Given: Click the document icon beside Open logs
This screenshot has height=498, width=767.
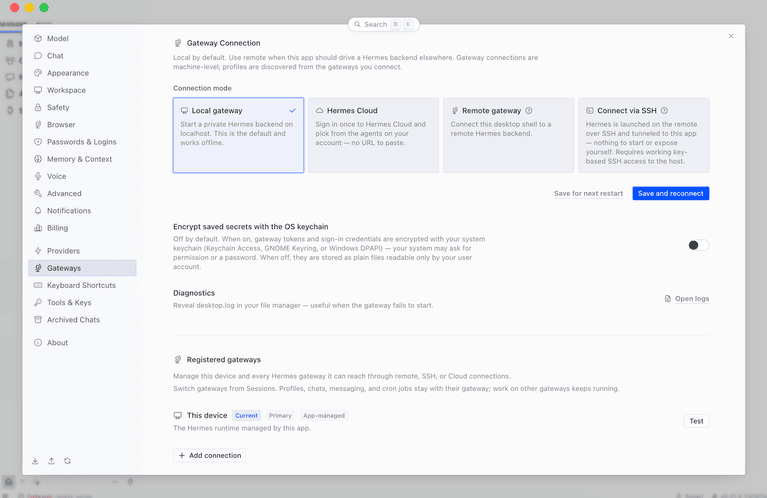Looking at the screenshot, I should [668, 298].
